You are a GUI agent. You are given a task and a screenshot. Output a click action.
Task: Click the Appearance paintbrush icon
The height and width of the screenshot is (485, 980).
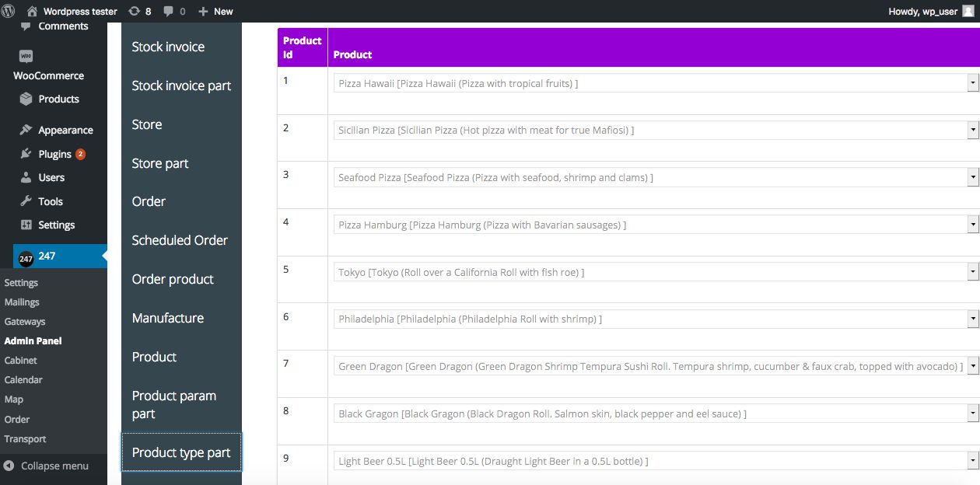pos(26,130)
